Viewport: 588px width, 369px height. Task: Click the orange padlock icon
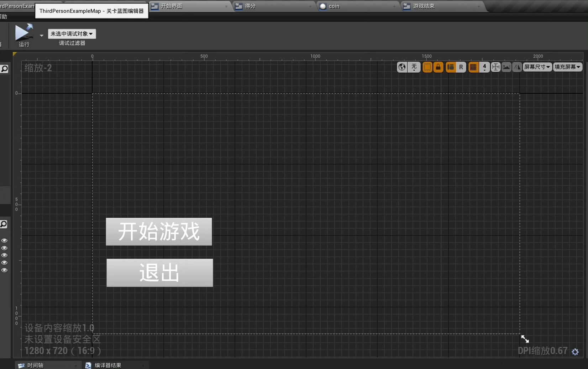pos(438,67)
